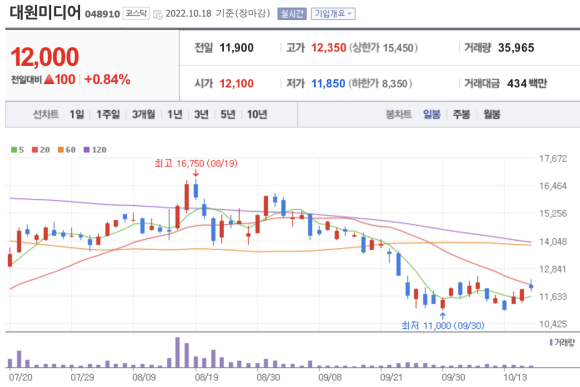Click the current price 12,000
This screenshot has height=387, width=580.
(x=45, y=57)
